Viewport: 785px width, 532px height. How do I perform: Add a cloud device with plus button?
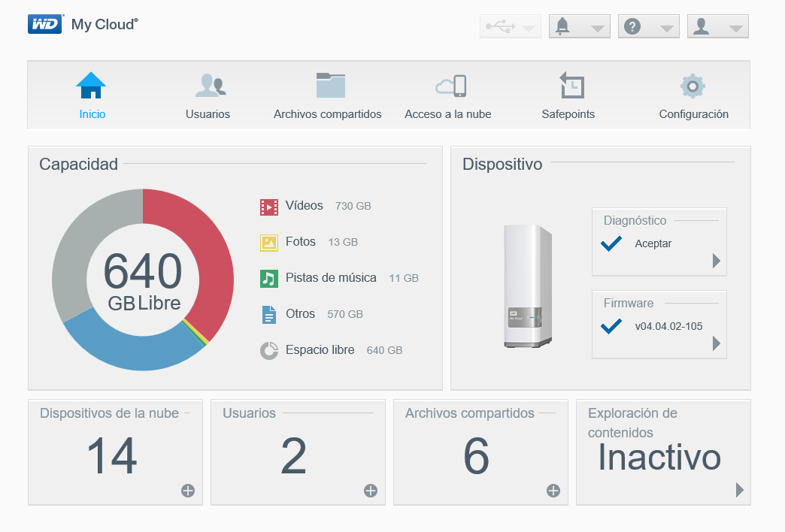tap(188, 491)
